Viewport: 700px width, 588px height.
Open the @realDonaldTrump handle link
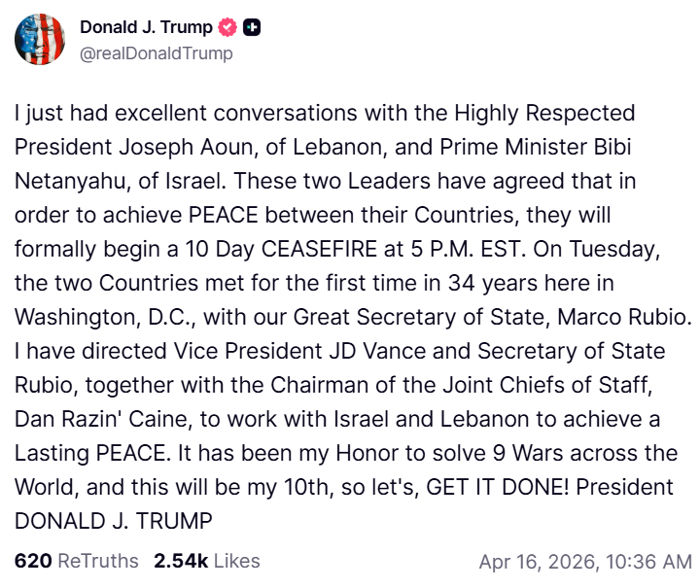pyautogui.click(x=157, y=53)
